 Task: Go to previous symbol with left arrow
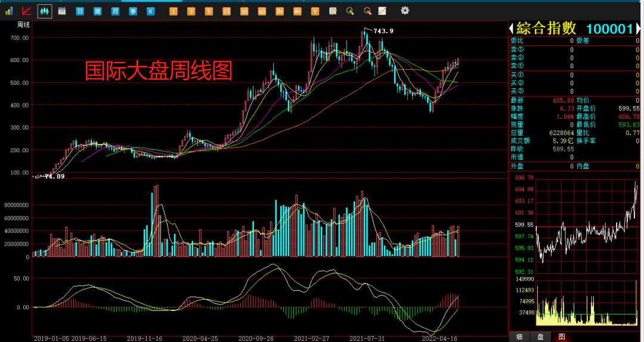click(512, 29)
